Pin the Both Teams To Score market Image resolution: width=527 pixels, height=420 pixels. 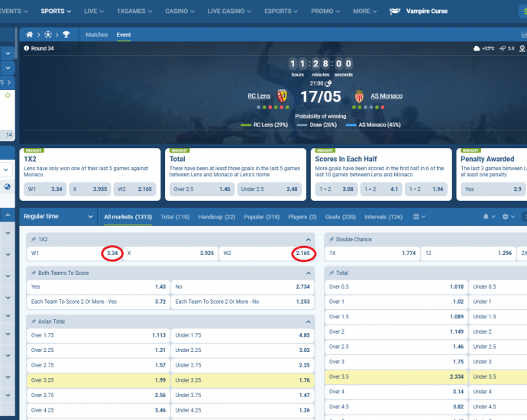(x=34, y=273)
